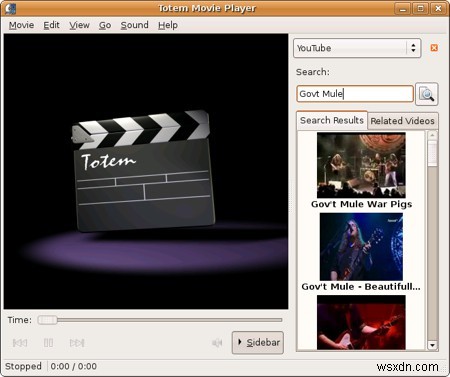Select the third red-lit guitar video thumbnail
Viewport: 450px width, 377px height.
[x=361, y=322]
